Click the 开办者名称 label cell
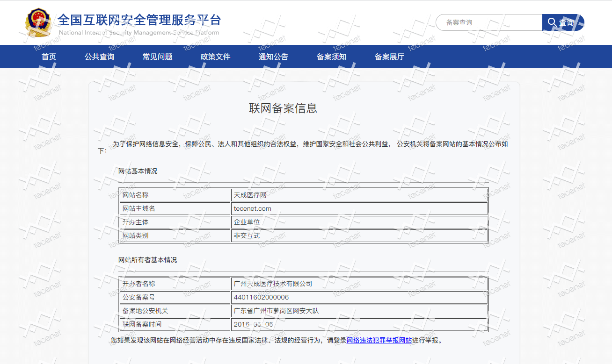 point(175,284)
